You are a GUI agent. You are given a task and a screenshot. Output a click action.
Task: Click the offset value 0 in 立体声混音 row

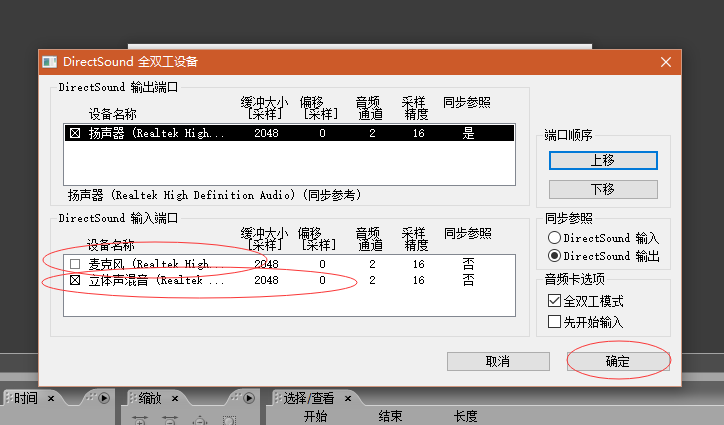click(x=322, y=280)
